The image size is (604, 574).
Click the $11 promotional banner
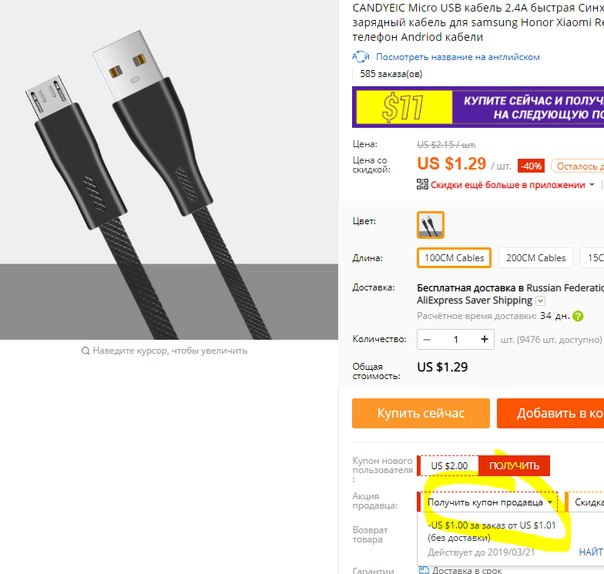(x=478, y=107)
